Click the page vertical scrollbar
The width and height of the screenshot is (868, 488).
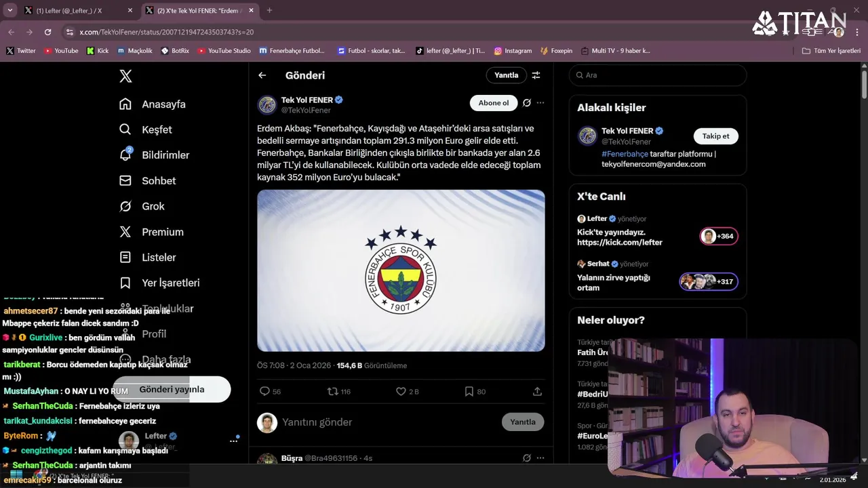click(864, 85)
